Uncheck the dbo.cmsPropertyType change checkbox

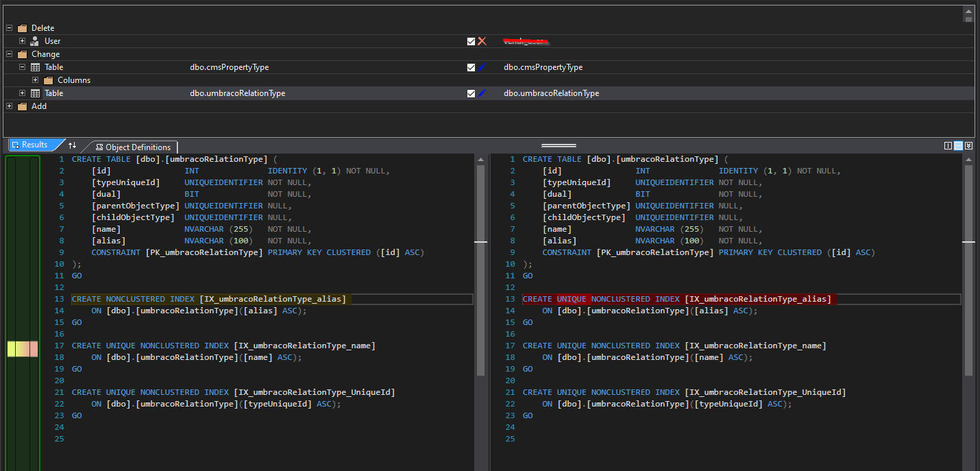tap(471, 67)
